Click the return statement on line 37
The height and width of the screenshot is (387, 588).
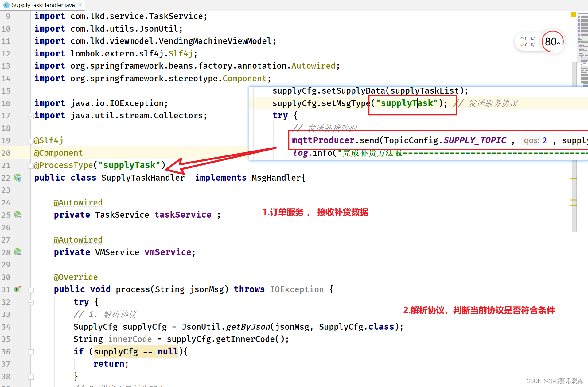[x=111, y=364]
